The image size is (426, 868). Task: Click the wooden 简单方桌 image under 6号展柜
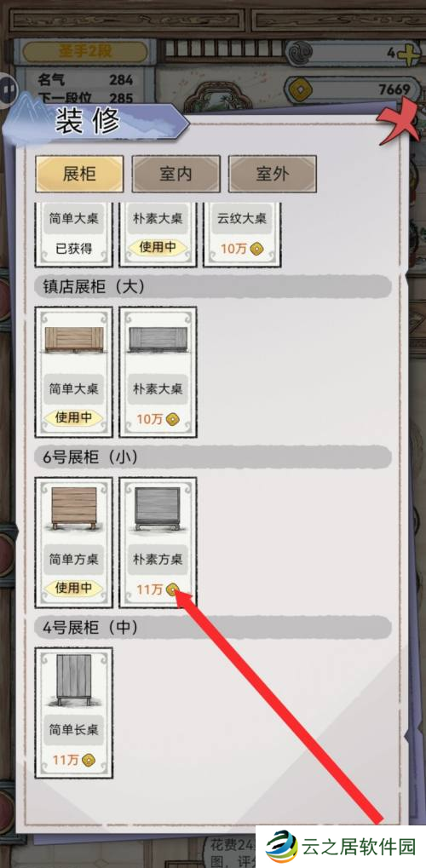[73, 507]
